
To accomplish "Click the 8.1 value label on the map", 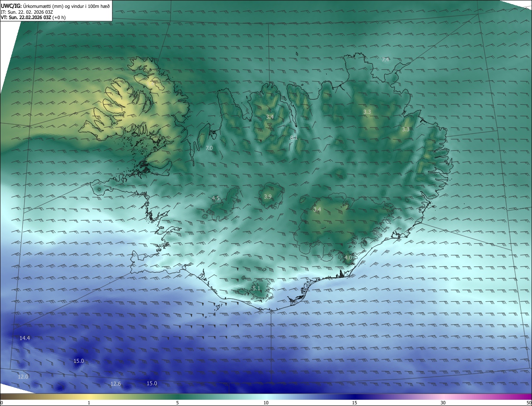I will pos(294,137).
